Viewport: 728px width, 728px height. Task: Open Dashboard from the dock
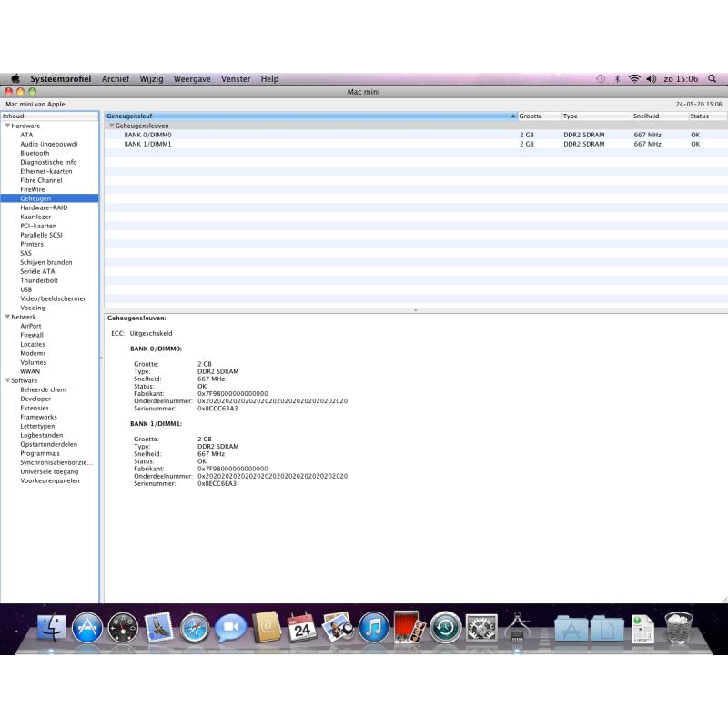123,628
